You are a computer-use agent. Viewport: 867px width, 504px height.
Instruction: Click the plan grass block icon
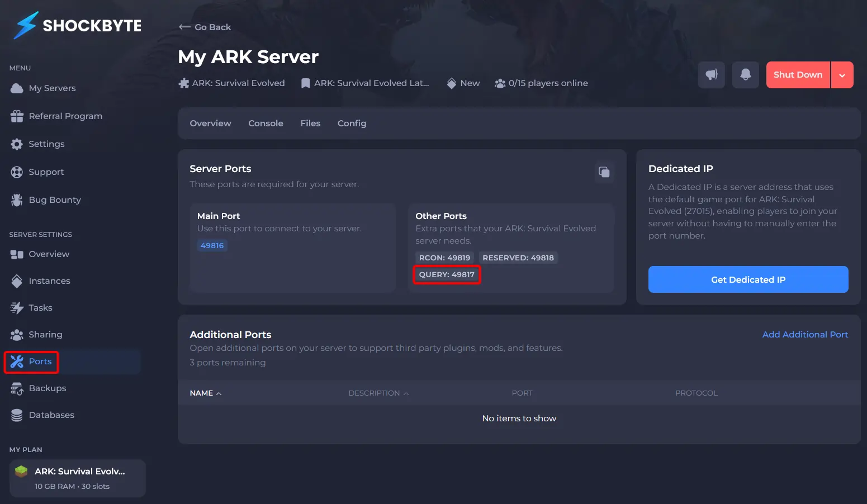point(21,472)
